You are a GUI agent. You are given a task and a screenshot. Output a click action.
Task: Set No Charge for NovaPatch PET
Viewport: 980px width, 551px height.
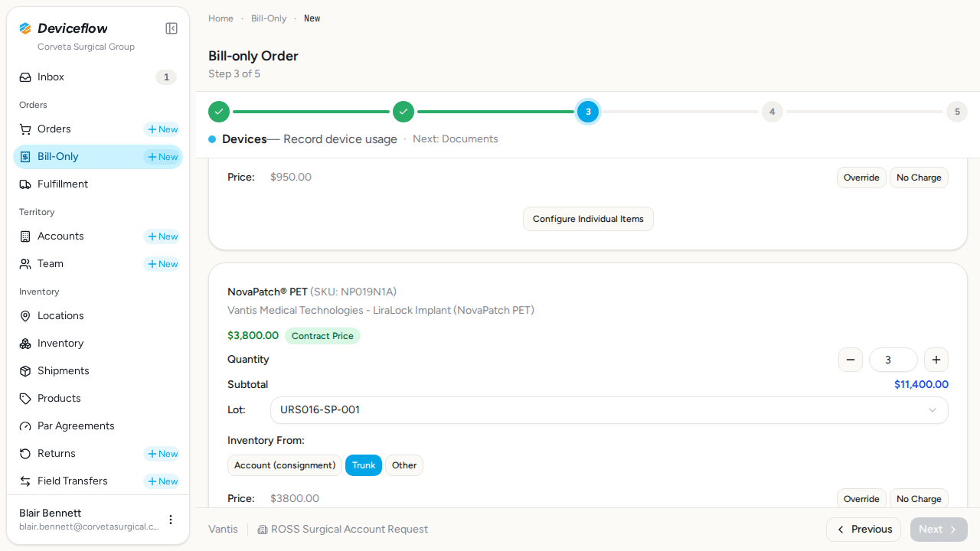(919, 499)
